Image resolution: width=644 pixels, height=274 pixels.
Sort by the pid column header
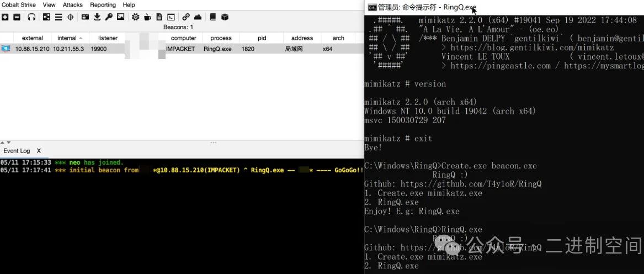(262, 38)
